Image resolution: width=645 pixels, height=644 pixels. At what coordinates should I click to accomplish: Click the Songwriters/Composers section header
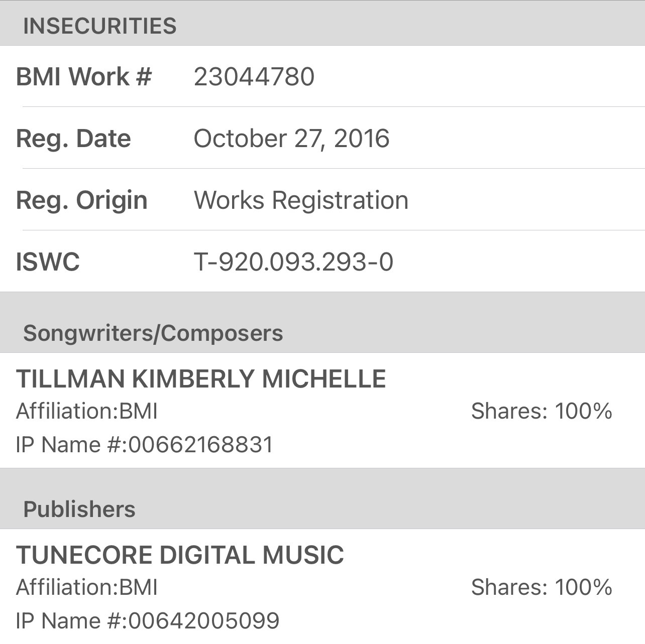(x=153, y=333)
